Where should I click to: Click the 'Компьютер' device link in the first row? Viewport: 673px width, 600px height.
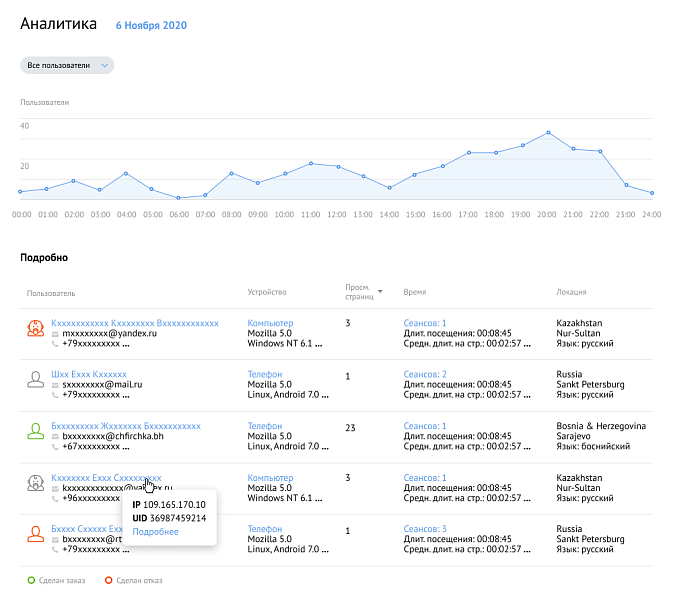pyautogui.click(x=270, y=323)
